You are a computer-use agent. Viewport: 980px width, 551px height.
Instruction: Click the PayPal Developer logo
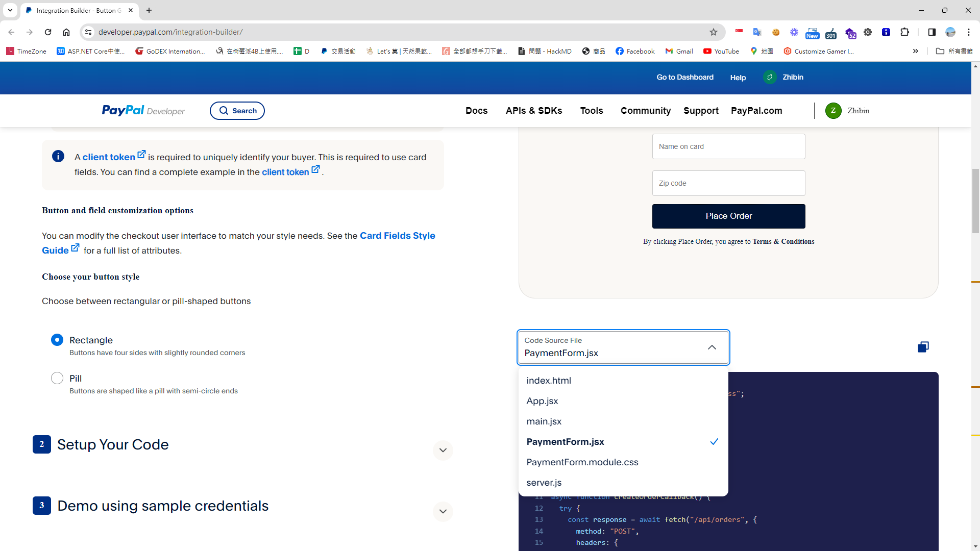tap(143, 111)
